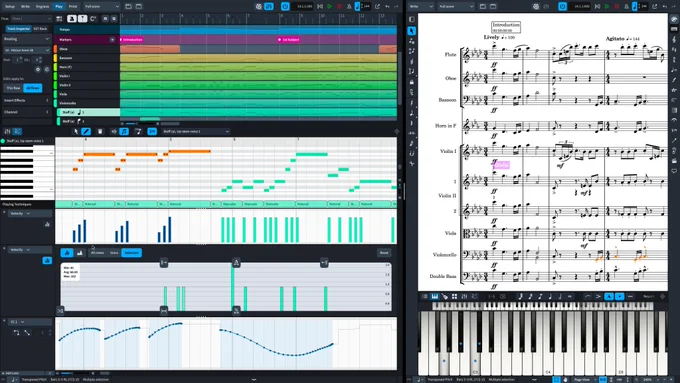680x383 pixels.
Task: Toggle Activate Project power button in left window
Action: (x=285, y=7)
